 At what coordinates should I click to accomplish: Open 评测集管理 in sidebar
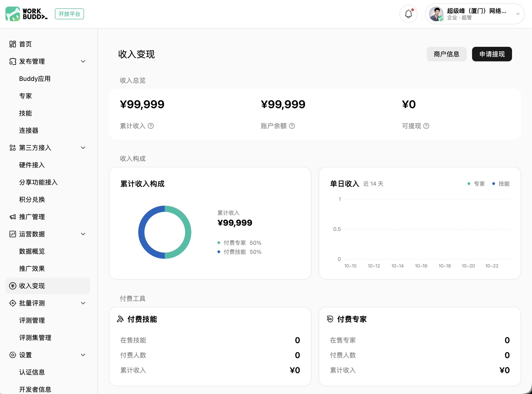pos(35,338)
